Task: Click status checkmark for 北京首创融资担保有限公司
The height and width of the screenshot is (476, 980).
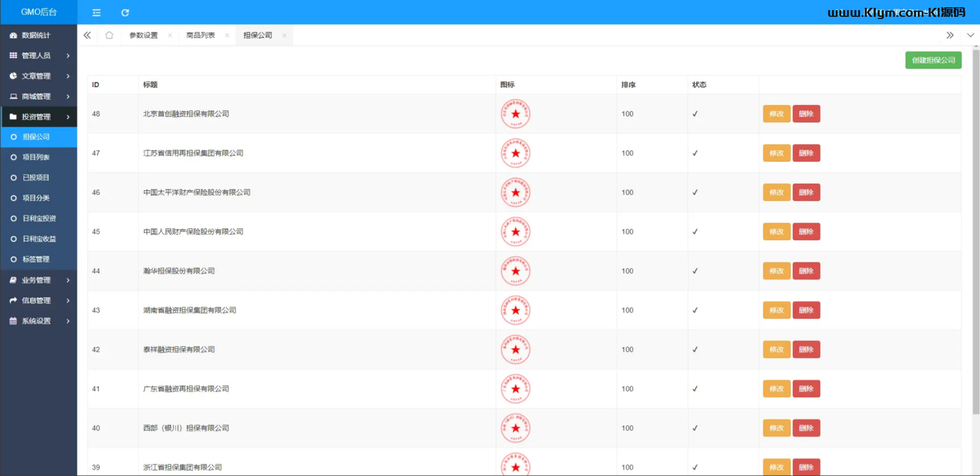Action: point(695,114)
